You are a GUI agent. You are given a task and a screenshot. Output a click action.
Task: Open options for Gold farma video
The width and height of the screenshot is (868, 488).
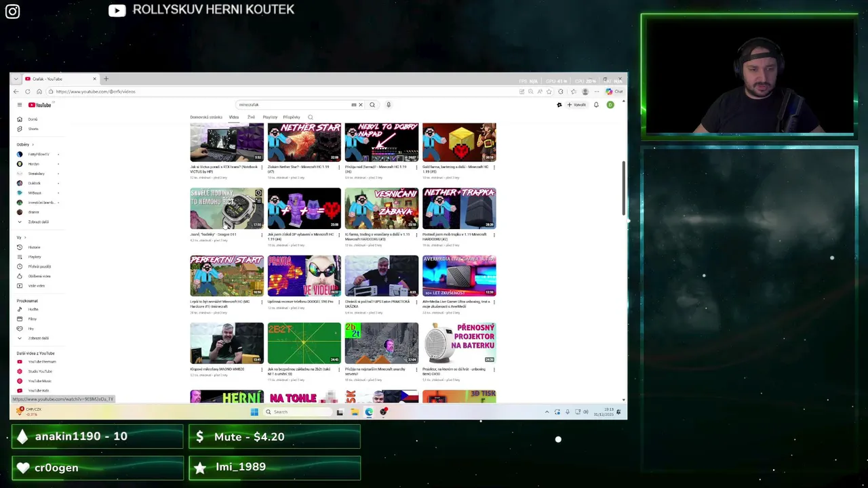494,167
